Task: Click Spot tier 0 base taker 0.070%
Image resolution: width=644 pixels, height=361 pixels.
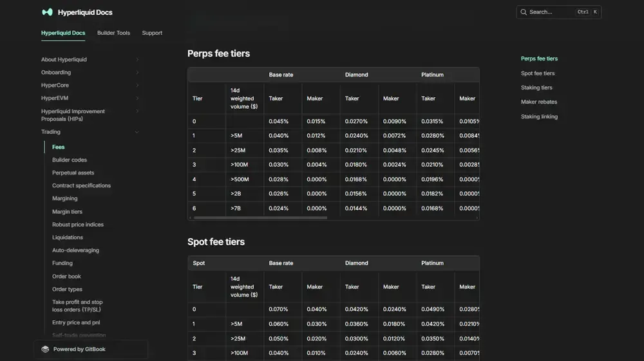Action: pyautogui.click(x=278, y=310)
